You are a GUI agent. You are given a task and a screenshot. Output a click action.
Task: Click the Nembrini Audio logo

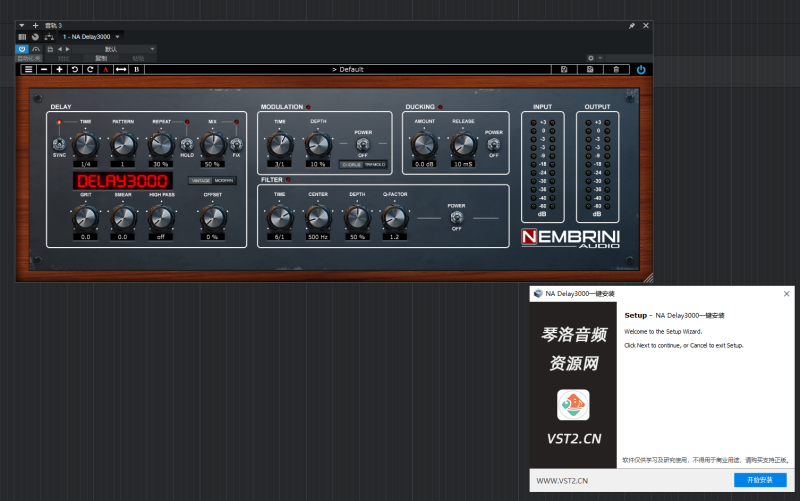(570, 238)
